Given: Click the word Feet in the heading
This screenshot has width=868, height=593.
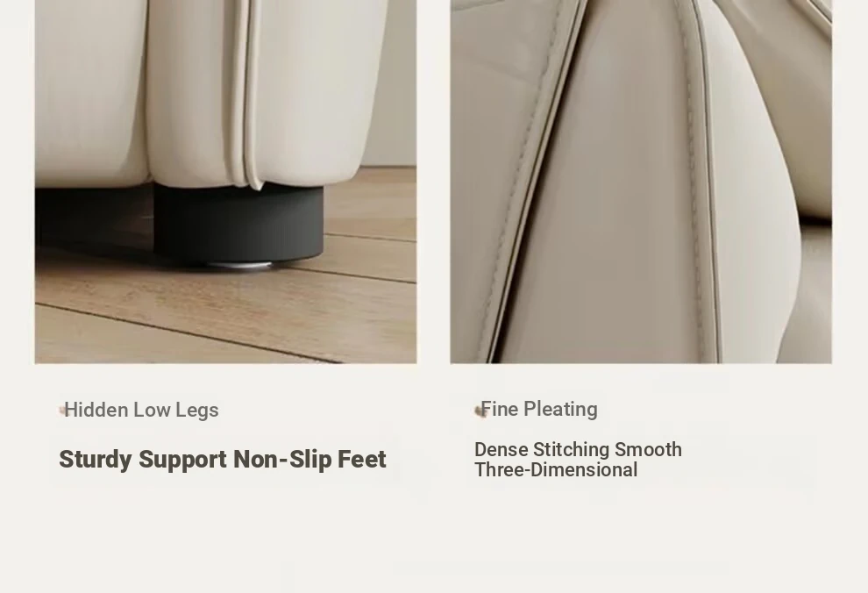Looking at the screenshot, I should (362, 459).
